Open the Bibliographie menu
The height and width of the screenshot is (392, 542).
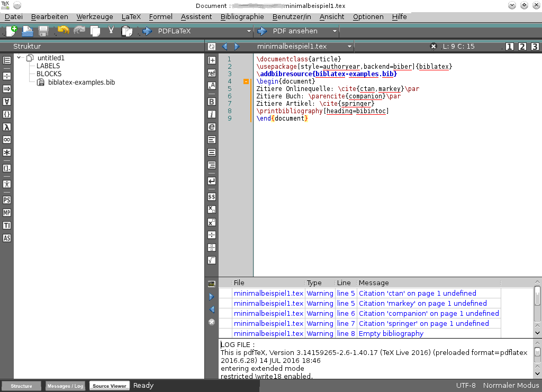[x=242, y=16]
